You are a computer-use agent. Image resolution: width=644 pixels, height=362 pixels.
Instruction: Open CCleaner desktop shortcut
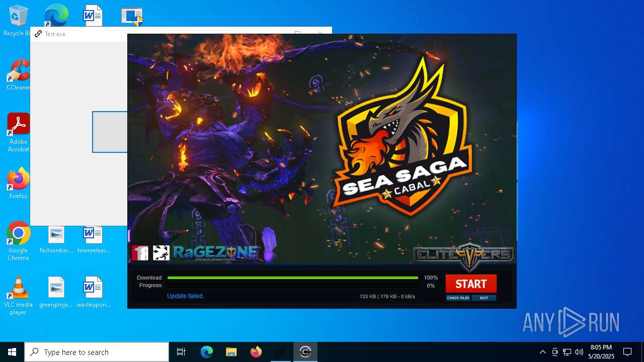click(18, 75)
